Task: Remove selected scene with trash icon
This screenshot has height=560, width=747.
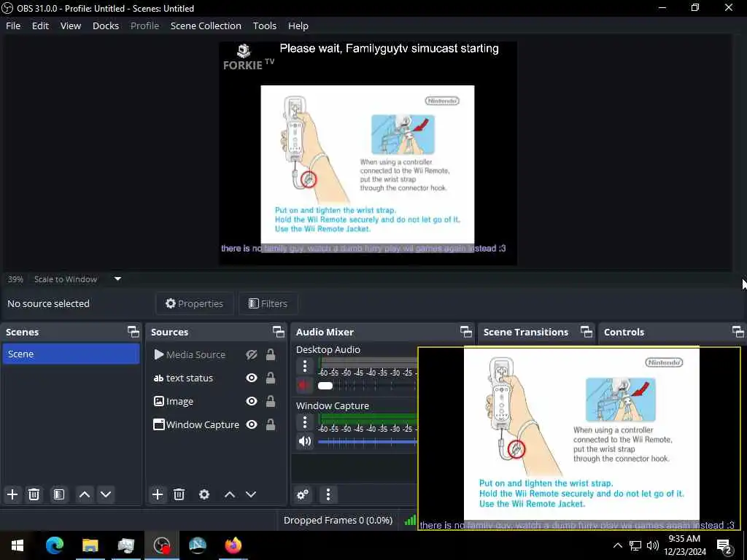Action: click(34, 494)
